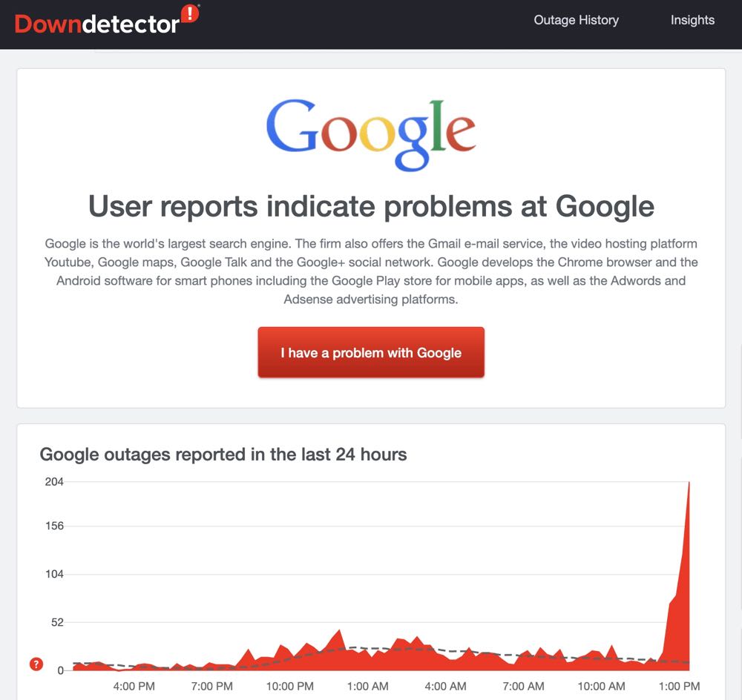Screen dimensions: 742x700
Task: Click the 10:00 PM time axis label
Action: coord(289,686)
